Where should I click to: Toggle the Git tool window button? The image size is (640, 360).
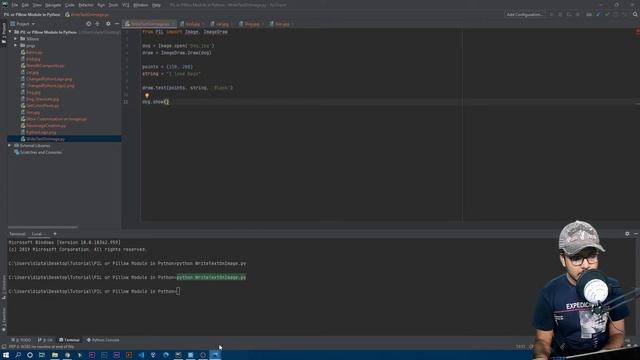pos(45,340)
